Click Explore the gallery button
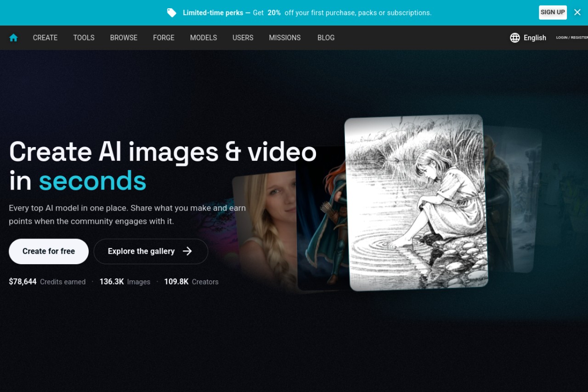This screenshot has height=392, width=588. [151, 251]
